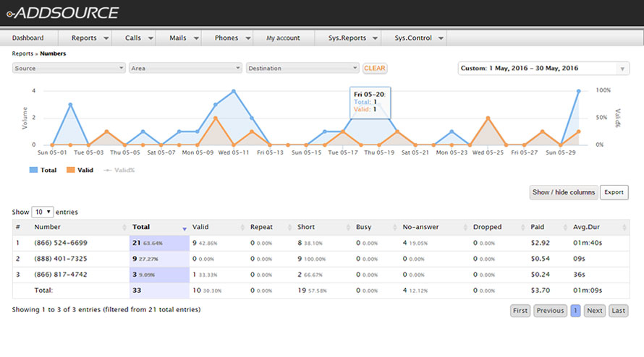Sort table by Short column
The width and height of the screenshot is (644, 357).
[323, 227]
